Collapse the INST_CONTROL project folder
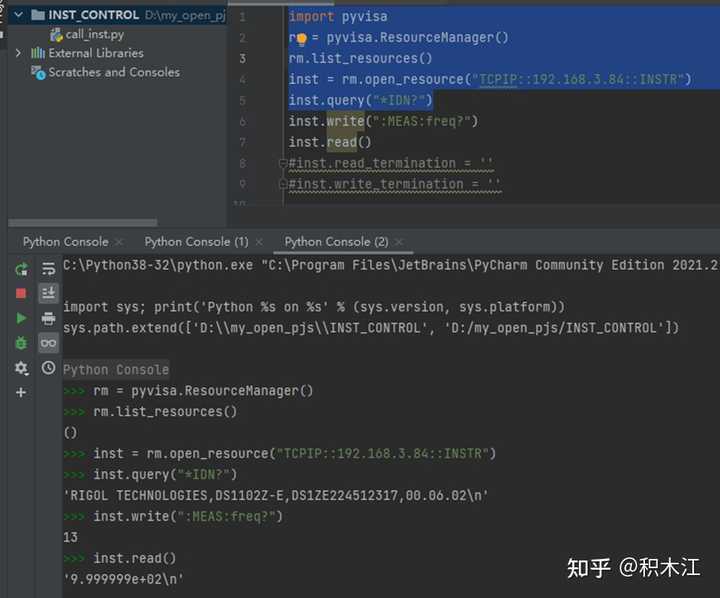The height and width of the screenshot is (598, 720). (19, 15)
